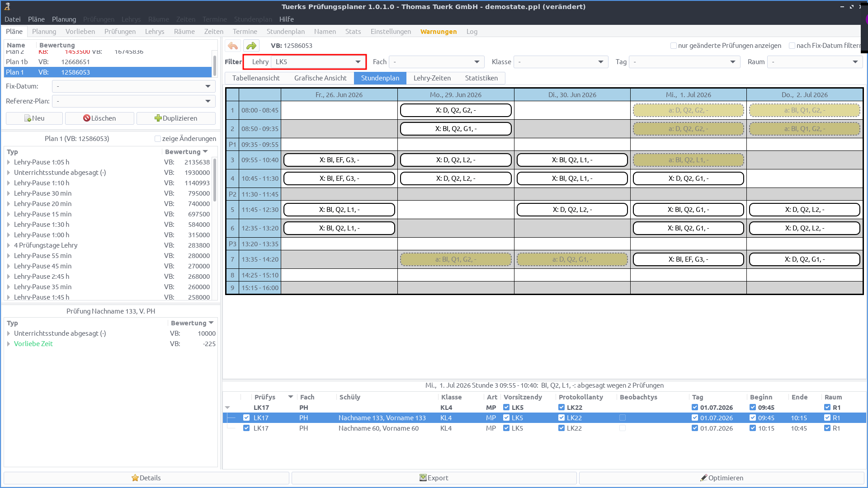
Task: Click the Neu plan button icon
Action: [x=28, y=118]
